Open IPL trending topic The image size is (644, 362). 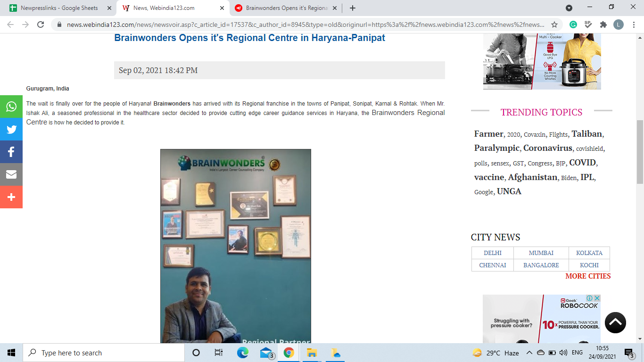[x=587, y=177]
